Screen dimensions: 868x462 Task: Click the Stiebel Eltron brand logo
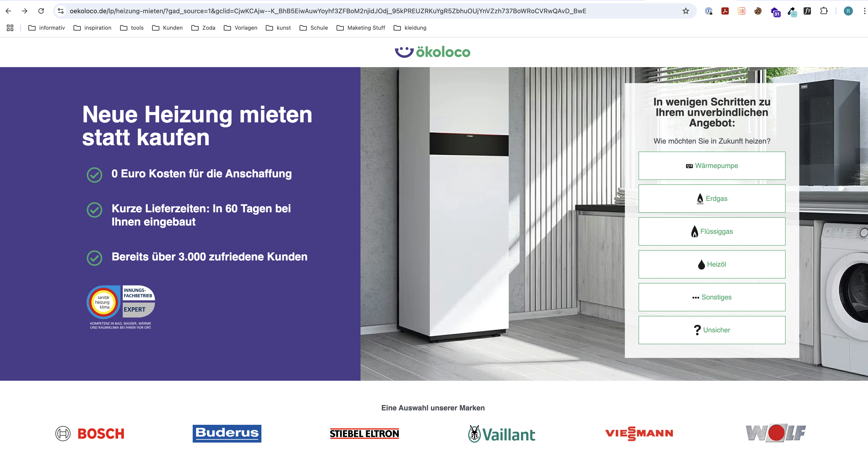point(364,433)
